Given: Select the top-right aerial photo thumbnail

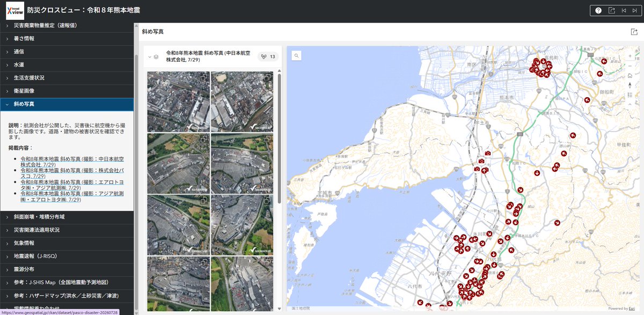Looking at the screenshot, I should (x=241, y=102).
